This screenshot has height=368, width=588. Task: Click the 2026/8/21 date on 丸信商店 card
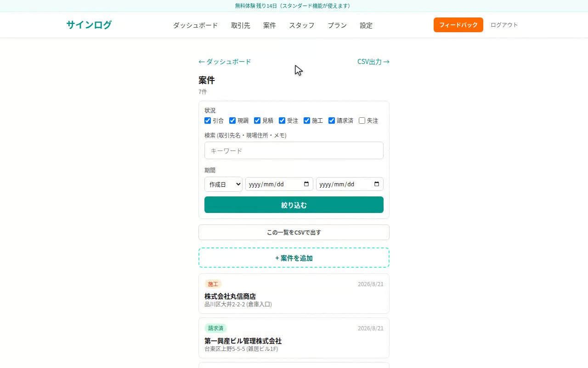371,284
